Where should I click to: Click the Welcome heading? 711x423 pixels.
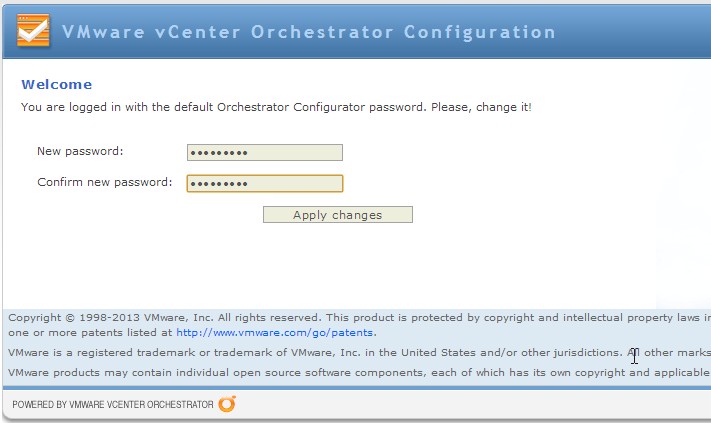coord(56,85)
